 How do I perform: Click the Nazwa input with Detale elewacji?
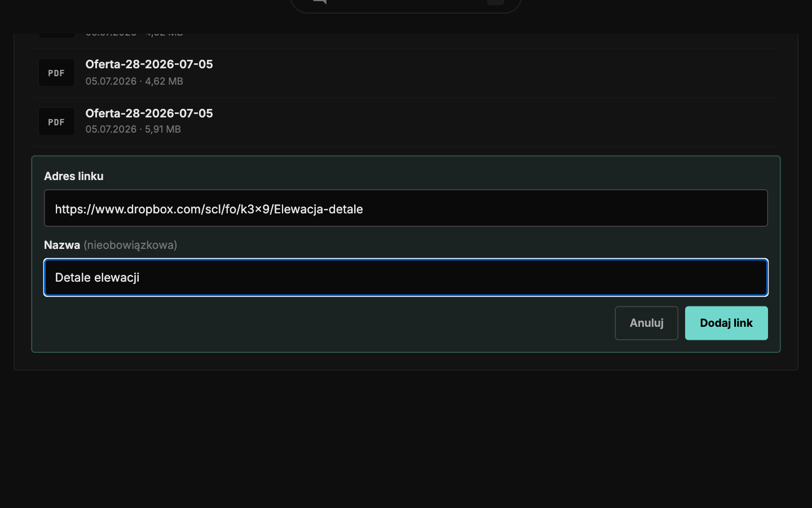click(x=406, y=277)
